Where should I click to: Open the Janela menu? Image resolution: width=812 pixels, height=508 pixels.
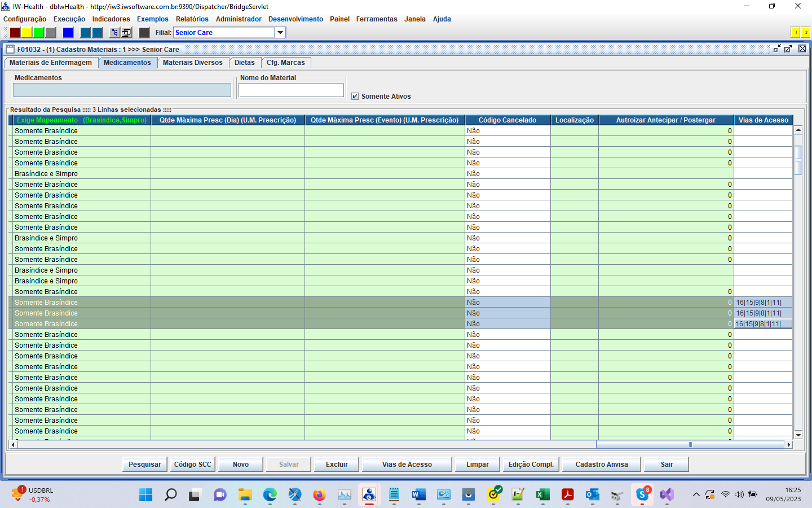pyautogui.click(x=415, y=19)
